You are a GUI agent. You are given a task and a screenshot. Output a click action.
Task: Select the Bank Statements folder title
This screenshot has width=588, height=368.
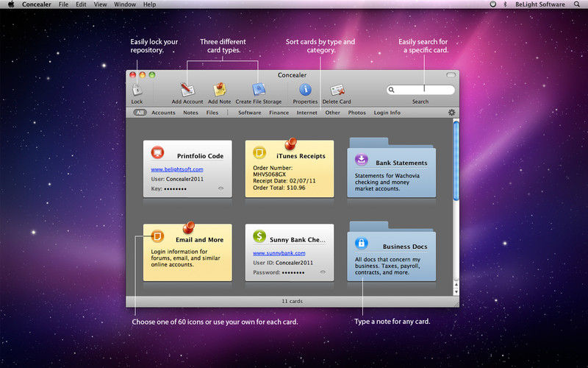point(401,163)
